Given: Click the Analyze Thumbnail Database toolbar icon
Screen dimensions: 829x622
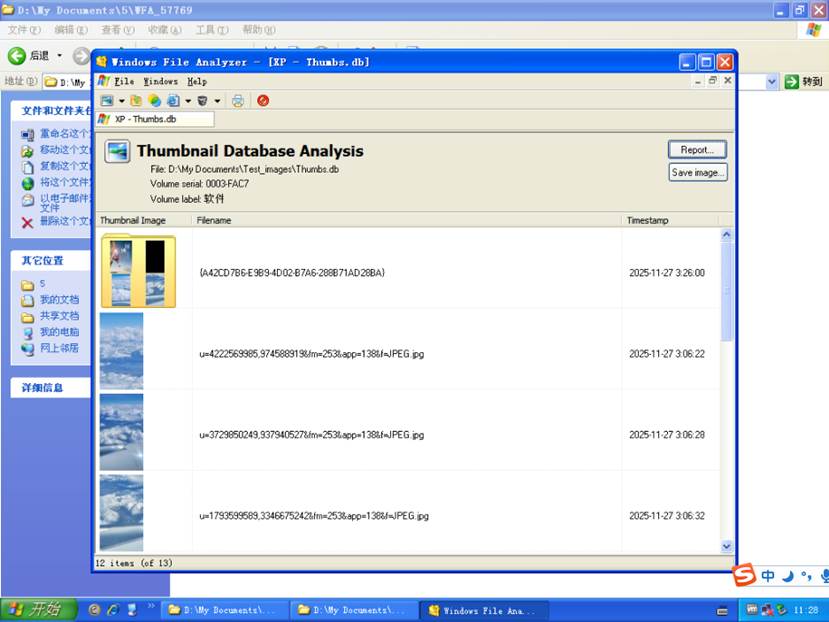Looking at the screenshot, I should coord(107,100).
